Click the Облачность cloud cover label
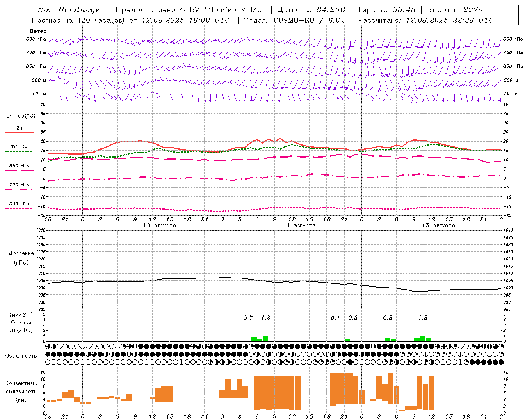 21,356
